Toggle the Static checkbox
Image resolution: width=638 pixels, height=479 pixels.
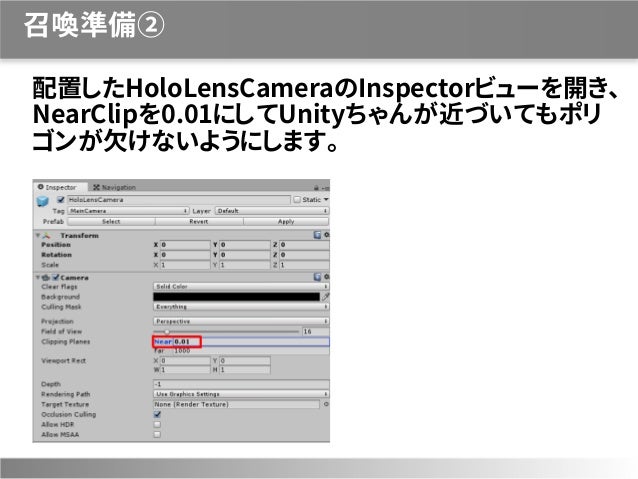(297, 200)
